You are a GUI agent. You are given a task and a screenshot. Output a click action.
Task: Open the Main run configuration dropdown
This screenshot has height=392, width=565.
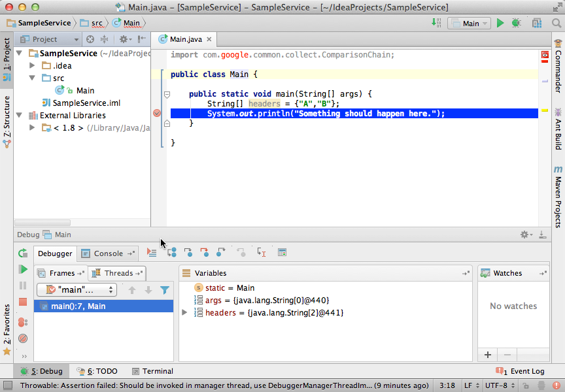point(469,24)
